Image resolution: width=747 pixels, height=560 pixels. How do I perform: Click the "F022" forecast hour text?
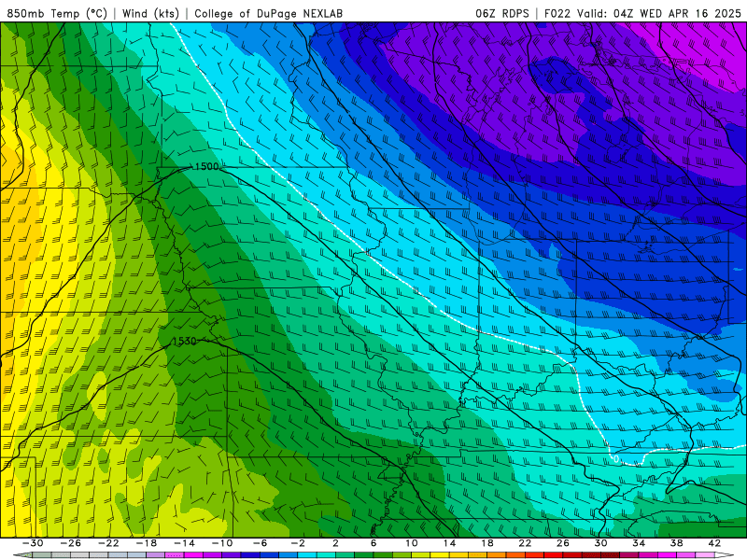click(x=557, y=14)
